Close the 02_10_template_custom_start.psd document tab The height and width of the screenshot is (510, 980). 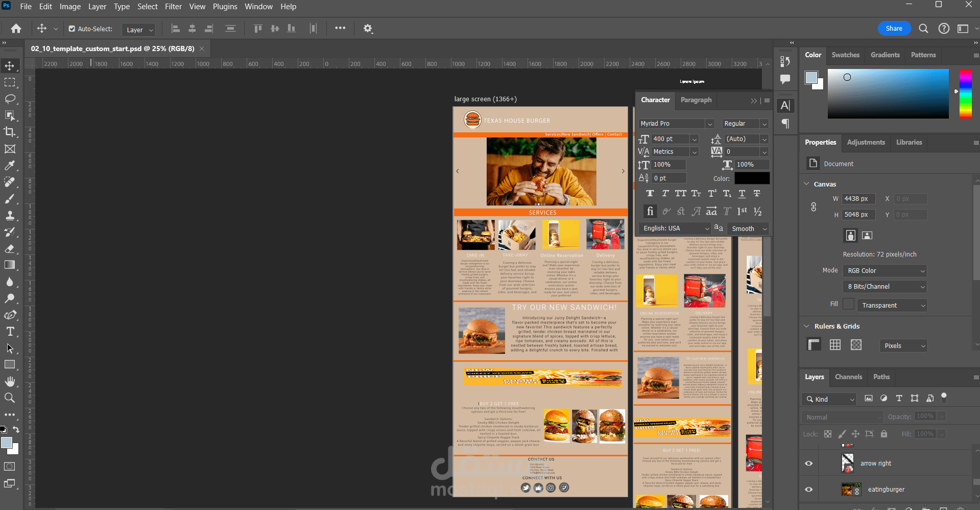click(202, 49)
